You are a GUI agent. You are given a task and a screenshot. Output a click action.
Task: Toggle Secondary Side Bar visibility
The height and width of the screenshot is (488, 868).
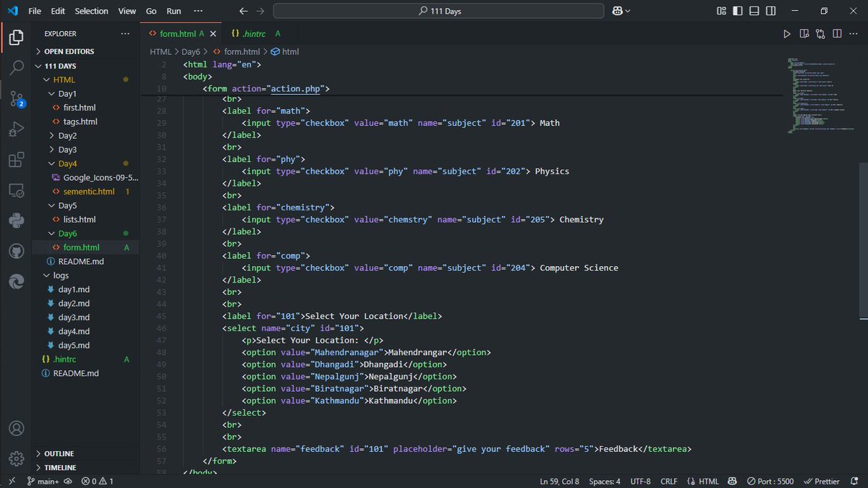pyautogui.click(x=771, y=11)
